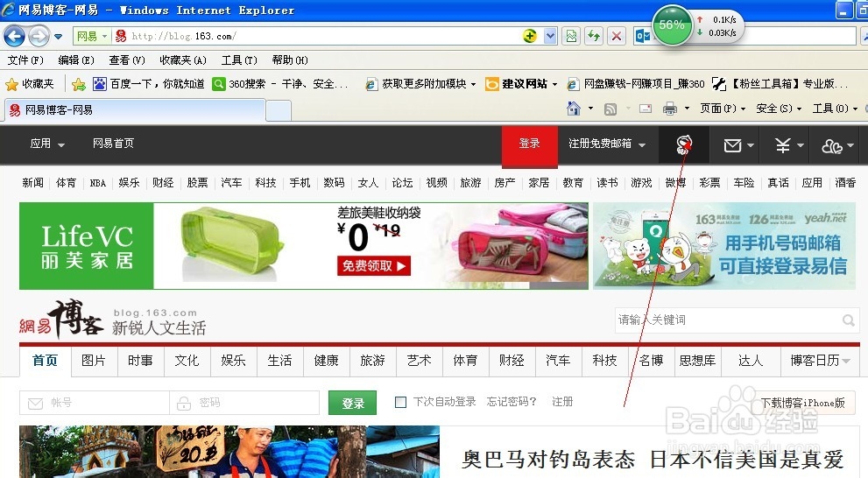Click the NetEase mascot icon in top bar
Screen dimensions: 868x478
tap(684, 145)
